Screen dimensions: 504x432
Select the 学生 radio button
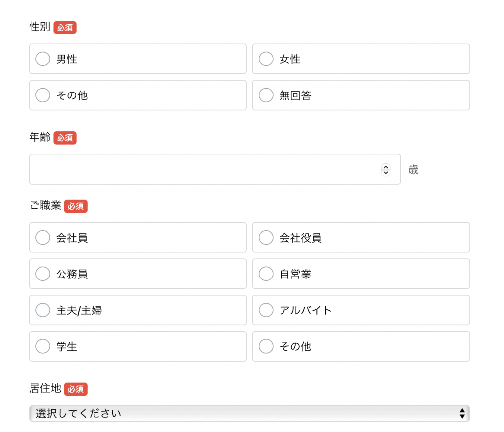pyautogui.click(x=43, y=347)
